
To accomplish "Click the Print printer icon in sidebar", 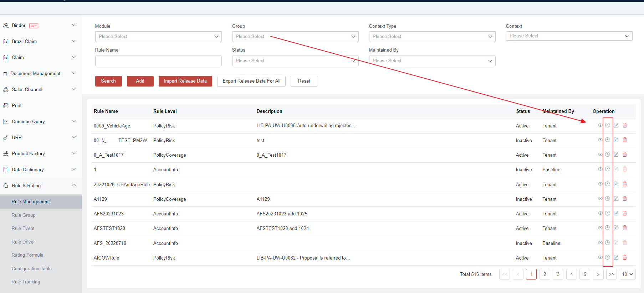I will [6, 106].
